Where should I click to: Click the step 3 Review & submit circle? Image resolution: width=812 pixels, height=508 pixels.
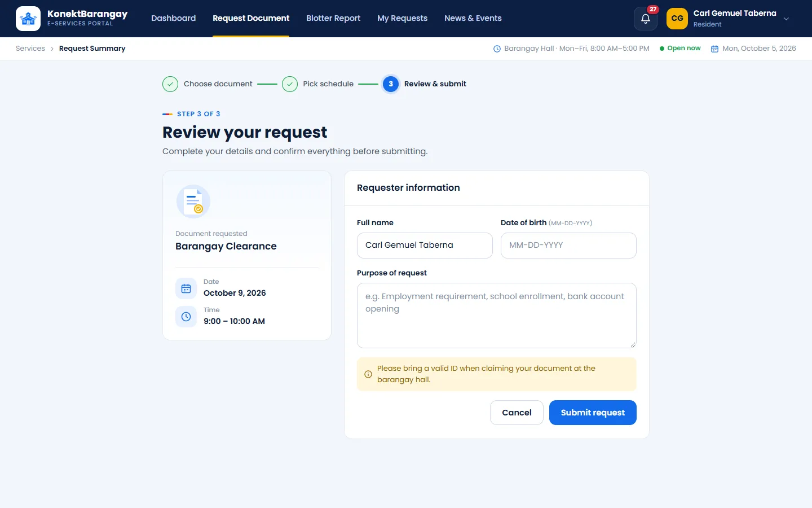tap(391, 84)
